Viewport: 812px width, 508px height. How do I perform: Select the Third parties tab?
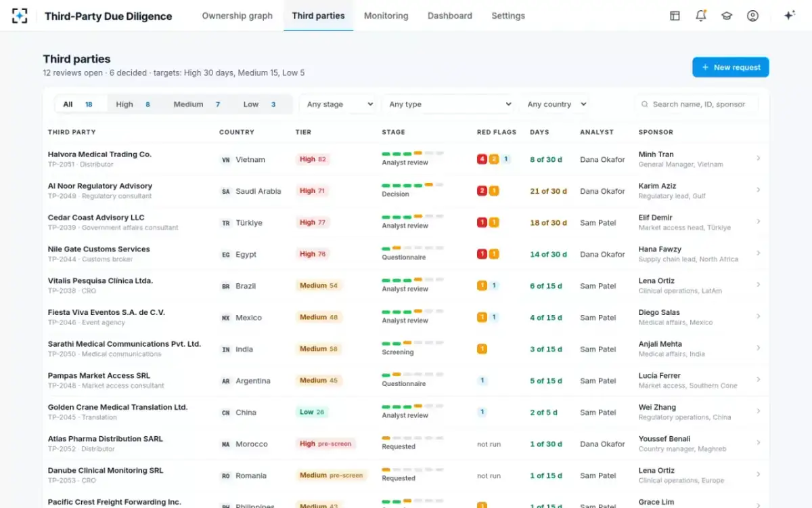click(318, 16)
